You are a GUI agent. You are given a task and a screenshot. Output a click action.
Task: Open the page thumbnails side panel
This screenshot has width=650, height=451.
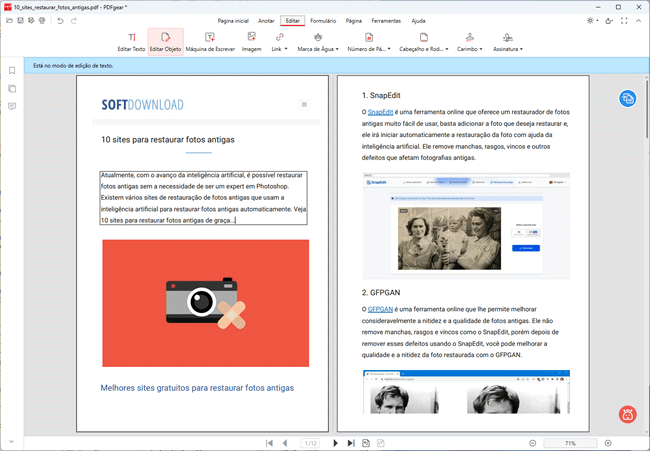pos(12,88)
